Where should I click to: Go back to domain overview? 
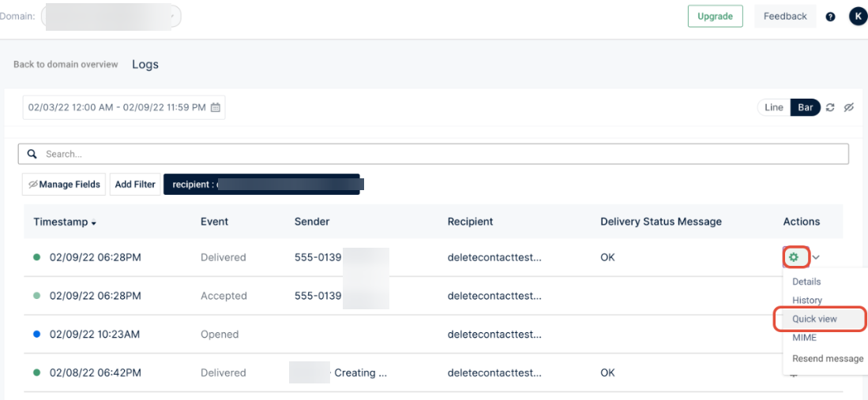(x=66, y=65)
